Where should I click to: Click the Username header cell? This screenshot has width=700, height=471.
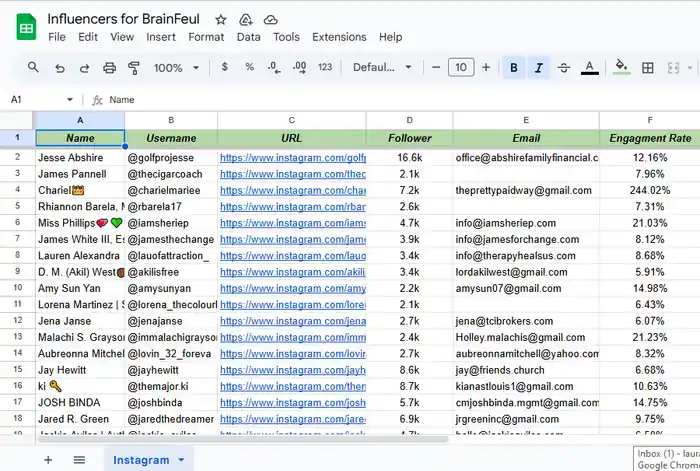coord(171,138)
